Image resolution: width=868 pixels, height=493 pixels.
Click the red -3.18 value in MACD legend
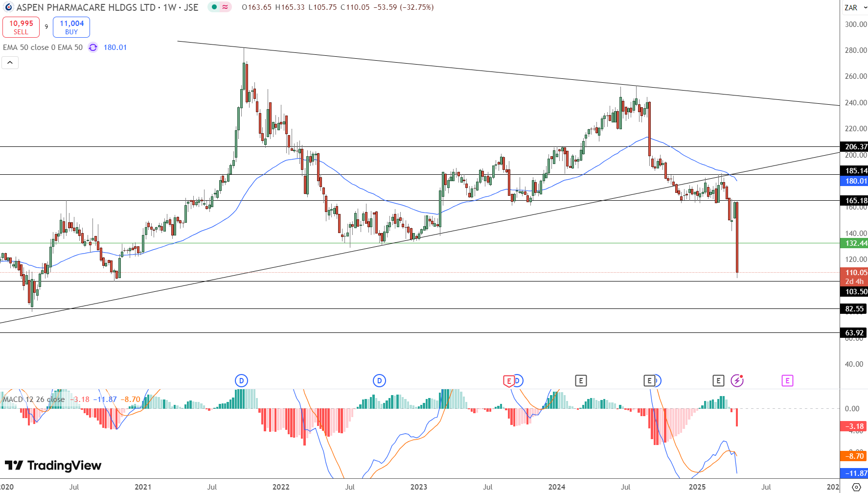[x=80, y=399]
